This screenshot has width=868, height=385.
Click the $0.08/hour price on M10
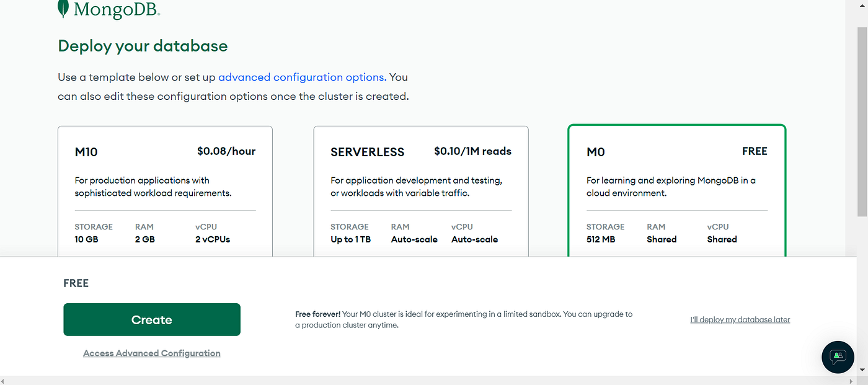click(x=226, y=151)
